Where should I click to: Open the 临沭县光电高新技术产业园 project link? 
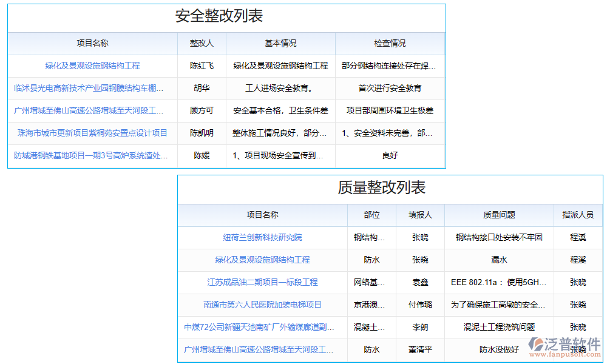click(x=92, y=88)
